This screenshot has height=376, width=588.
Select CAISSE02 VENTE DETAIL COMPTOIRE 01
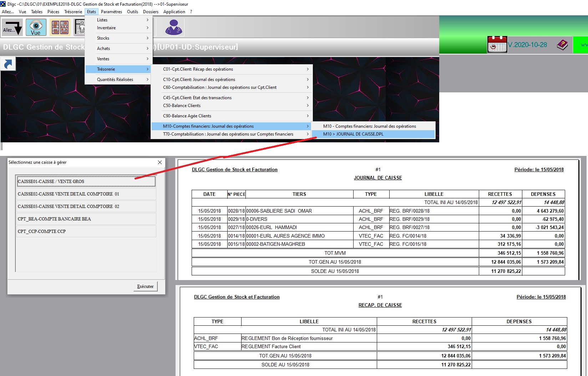tap(86, 194)
